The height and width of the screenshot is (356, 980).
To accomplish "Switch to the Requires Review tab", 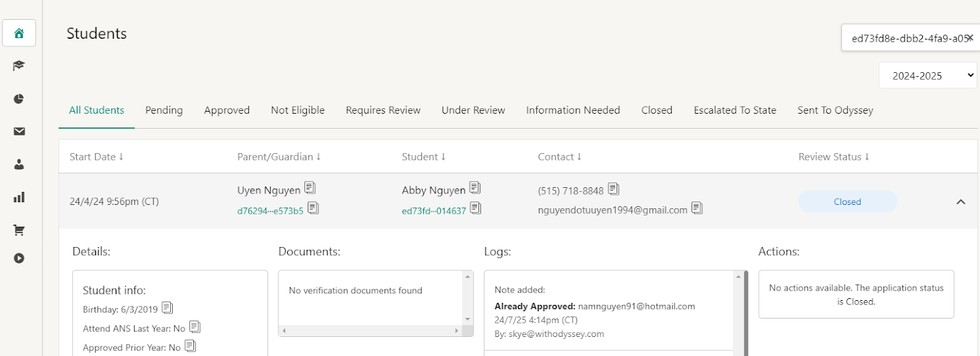I will click(x=383, y=110).
